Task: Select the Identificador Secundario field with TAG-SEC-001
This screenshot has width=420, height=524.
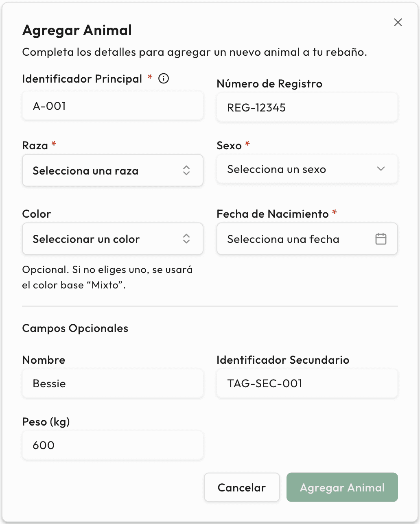Action: click(x=307, y=383)
